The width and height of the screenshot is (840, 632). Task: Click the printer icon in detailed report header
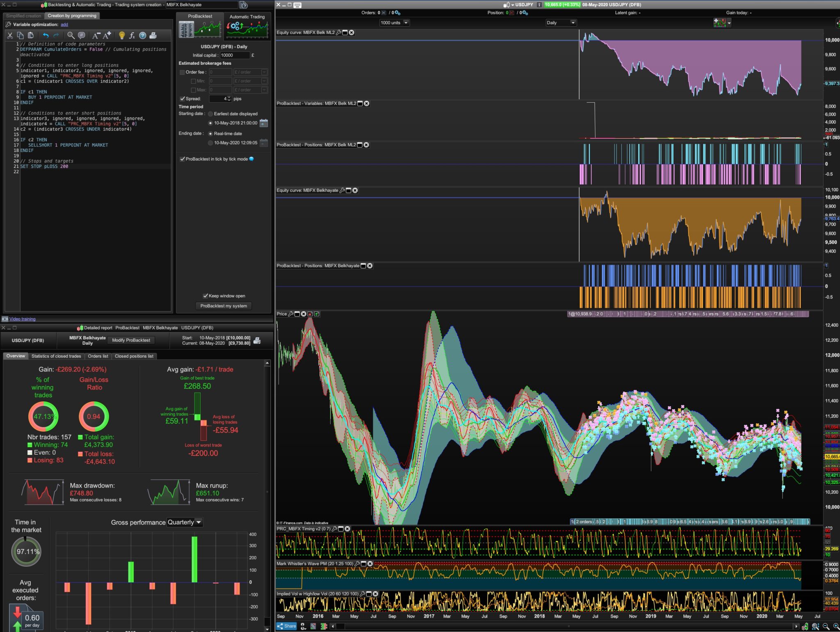pos(257,341)
